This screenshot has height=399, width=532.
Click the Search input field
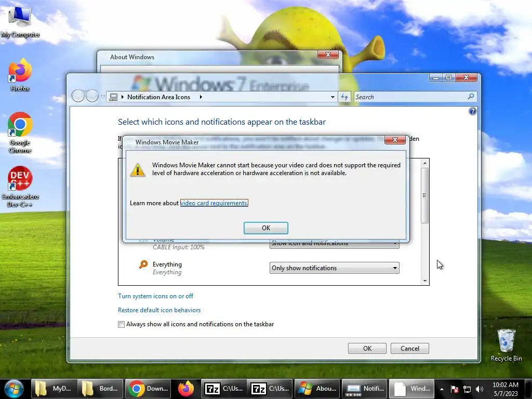click(x=410, y=97)
